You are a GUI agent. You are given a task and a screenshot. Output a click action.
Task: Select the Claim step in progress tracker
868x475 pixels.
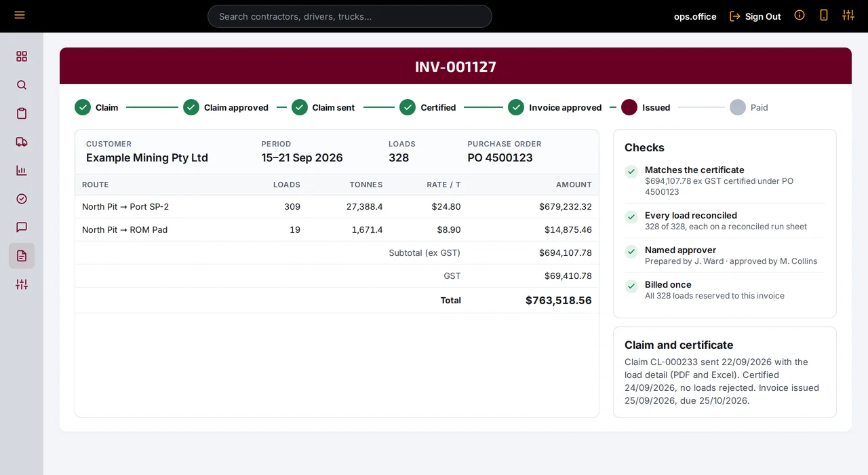click(x=96, y=107)
